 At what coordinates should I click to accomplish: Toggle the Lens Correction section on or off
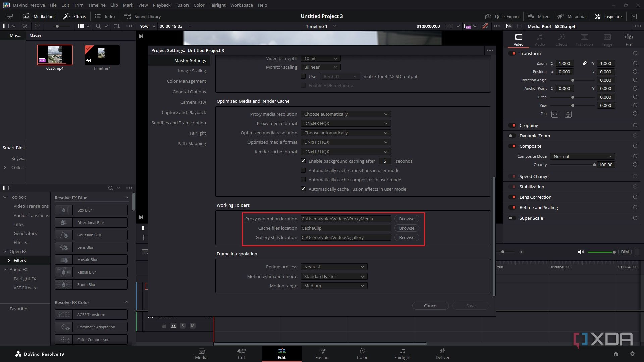click(513, 197)
